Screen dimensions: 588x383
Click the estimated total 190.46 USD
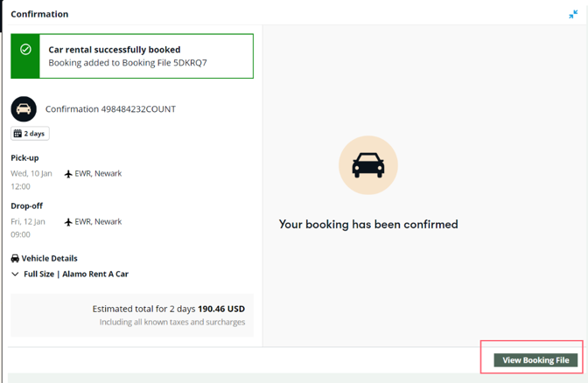(x=221, y=309)
